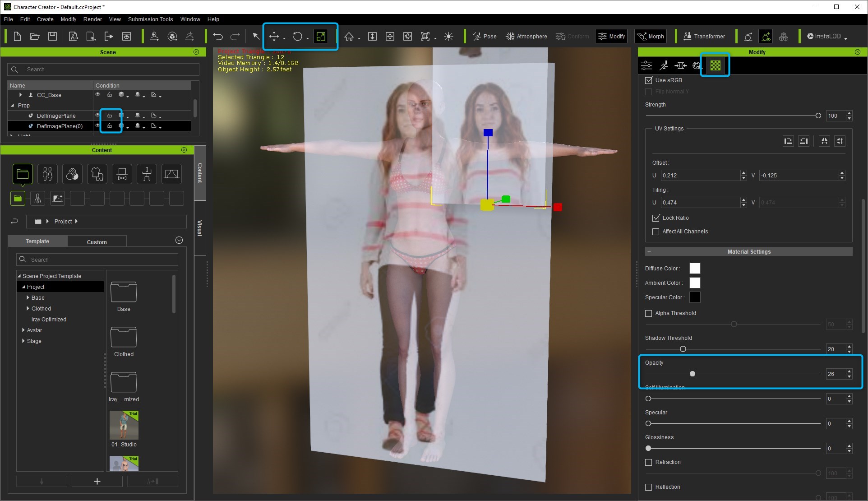This screenshot has height=501, width=868.
Task: Open the Modify menu
Action: click(69, 19)
